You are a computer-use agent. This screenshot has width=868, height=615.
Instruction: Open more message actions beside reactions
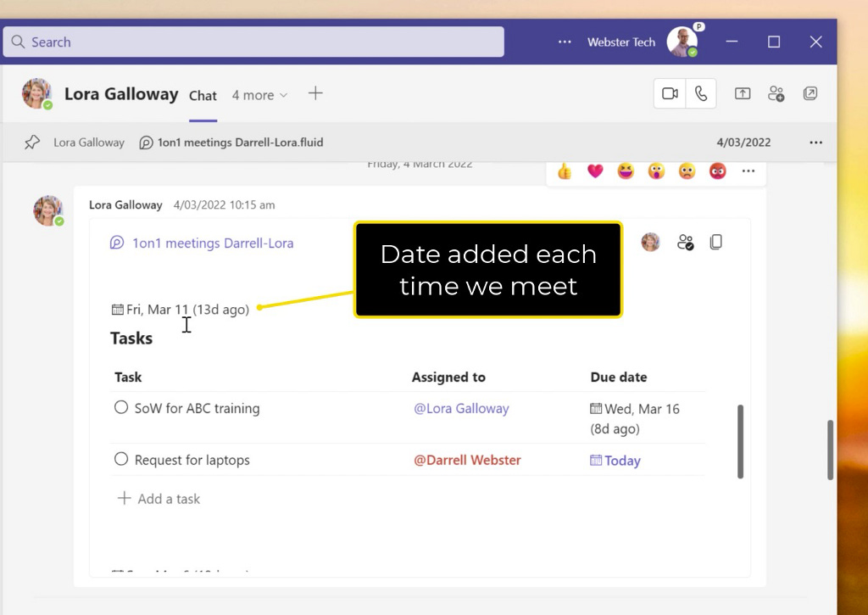[x=748, y=171]
